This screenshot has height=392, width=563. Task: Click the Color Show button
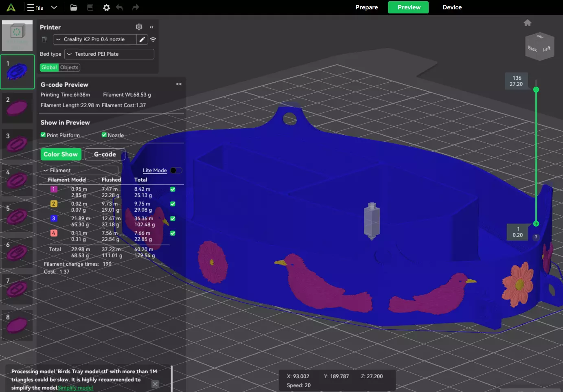61,154
